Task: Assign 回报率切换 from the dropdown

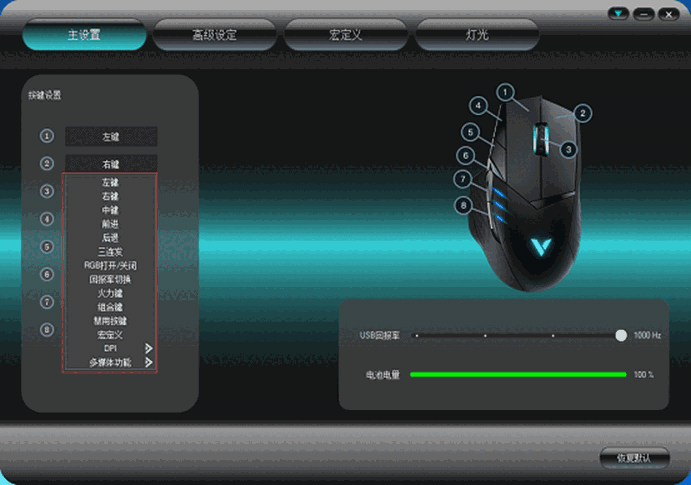Action: tap(110, 279)
